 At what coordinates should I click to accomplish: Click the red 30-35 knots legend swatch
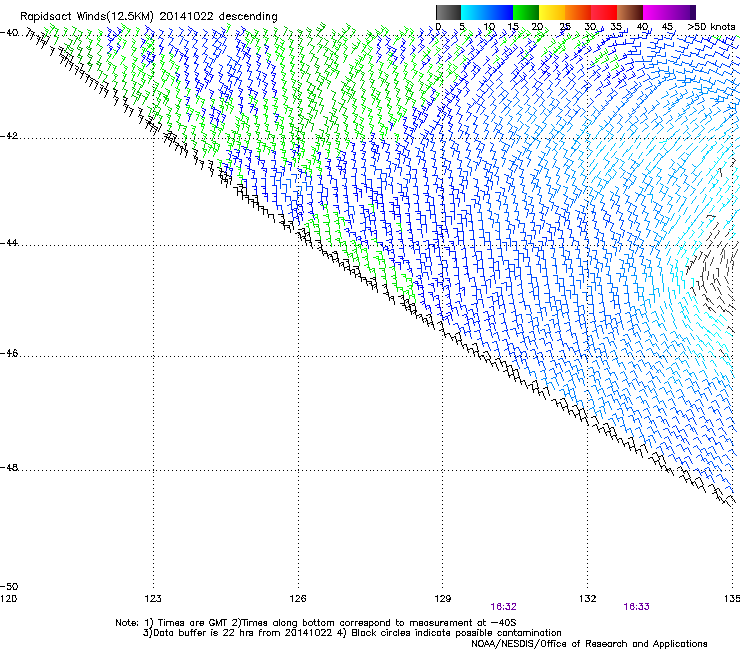(x=604, y=12)
